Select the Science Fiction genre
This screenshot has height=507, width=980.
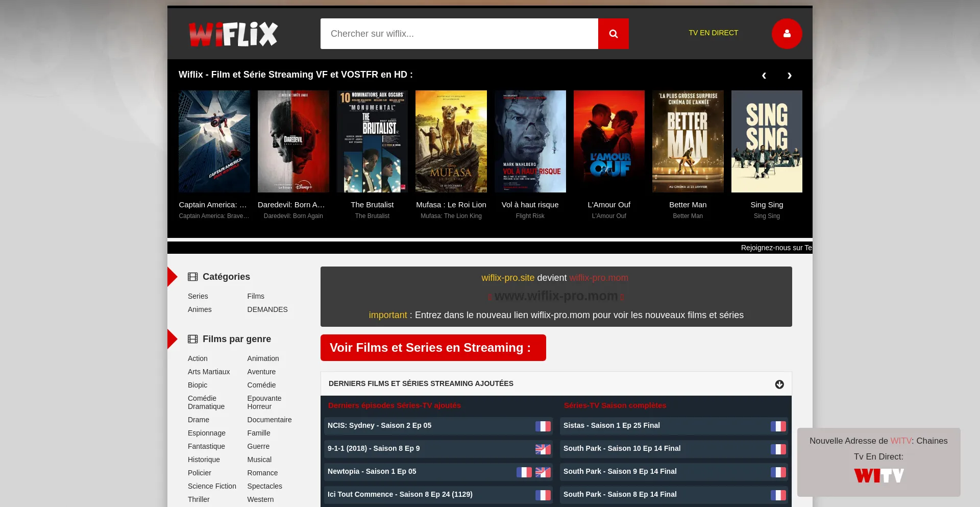point(212,486)
